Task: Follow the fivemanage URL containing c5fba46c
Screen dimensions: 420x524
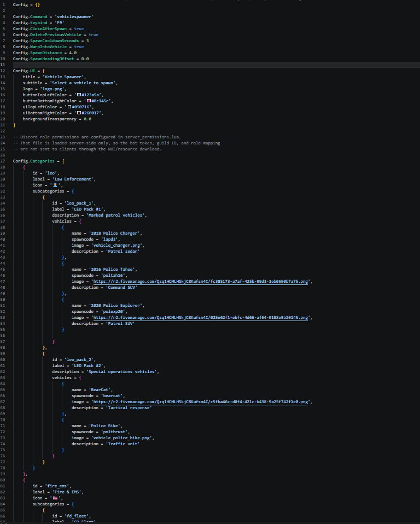Action: [201, 401]
